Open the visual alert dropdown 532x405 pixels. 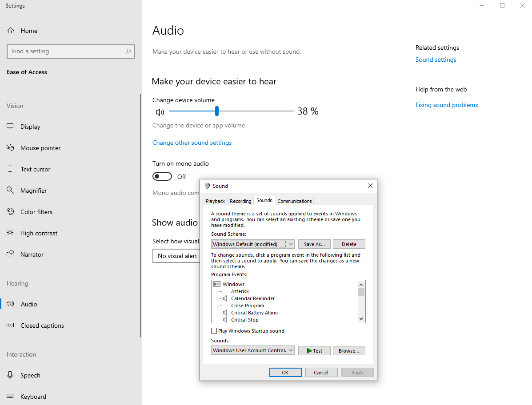click(x=176, y=256)
